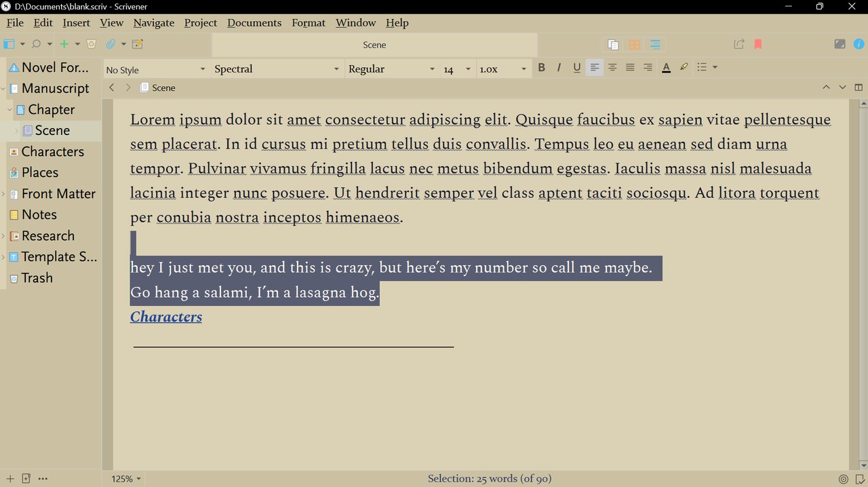Toggle bold formatting
The image size is (868, 487).
pos(541,67)
